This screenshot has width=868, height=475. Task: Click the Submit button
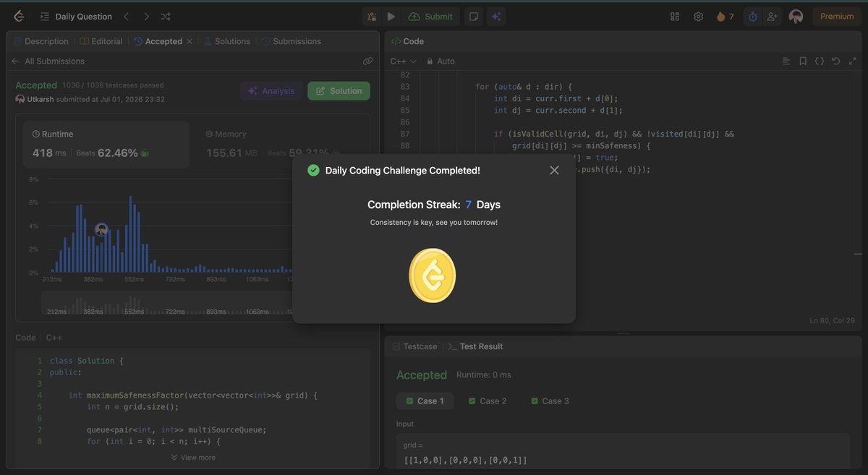(431, 16)
